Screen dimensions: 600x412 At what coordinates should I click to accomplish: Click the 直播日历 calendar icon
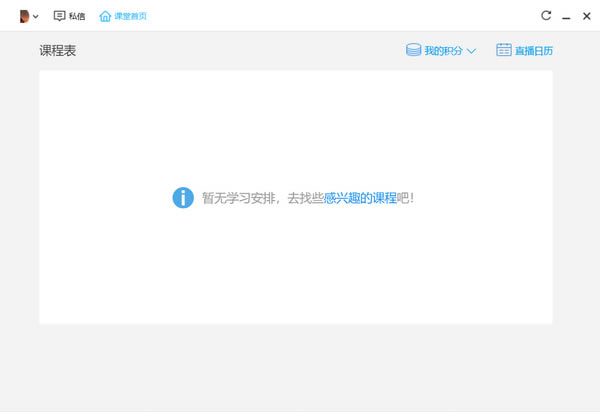(x=504, y=50)
